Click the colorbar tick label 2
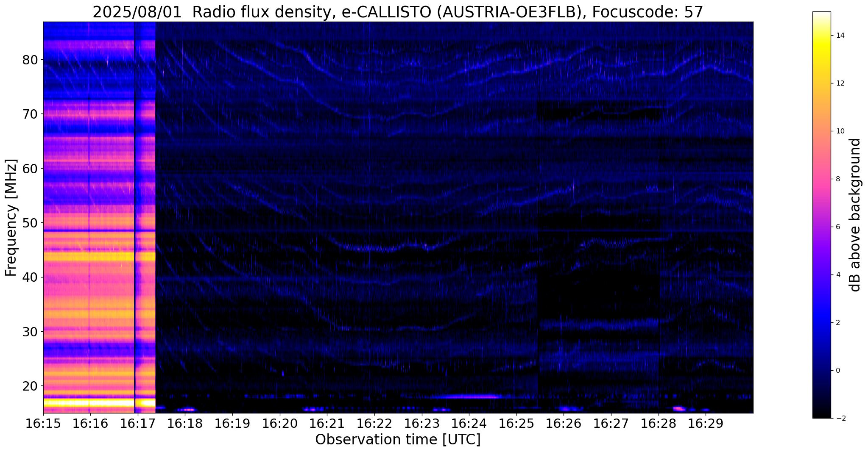This screenshot has width=868, height=452. coord(837,323)
